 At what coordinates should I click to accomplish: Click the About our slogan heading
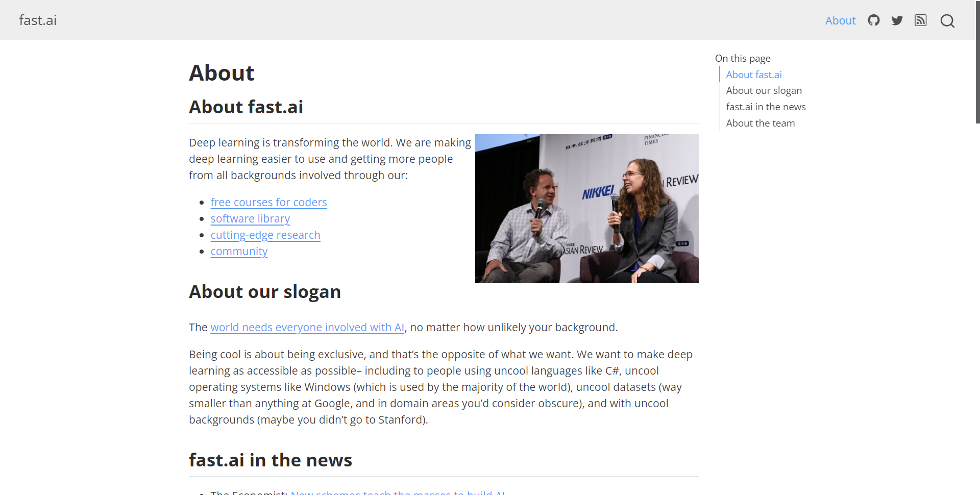coord(265,292)
